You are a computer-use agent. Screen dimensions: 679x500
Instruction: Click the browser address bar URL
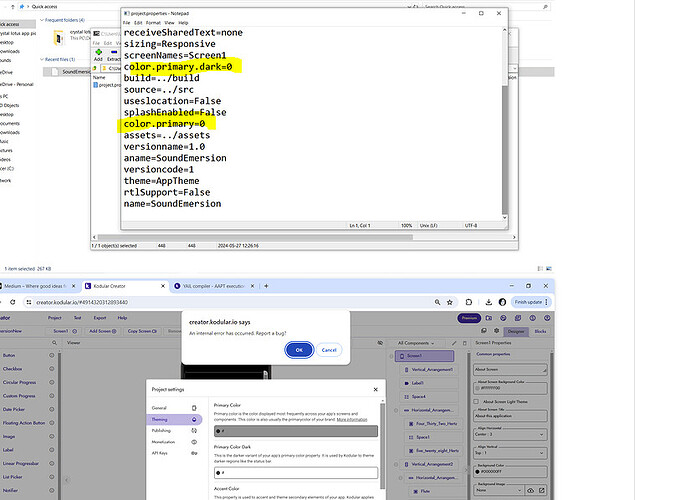tap(82, 302)
